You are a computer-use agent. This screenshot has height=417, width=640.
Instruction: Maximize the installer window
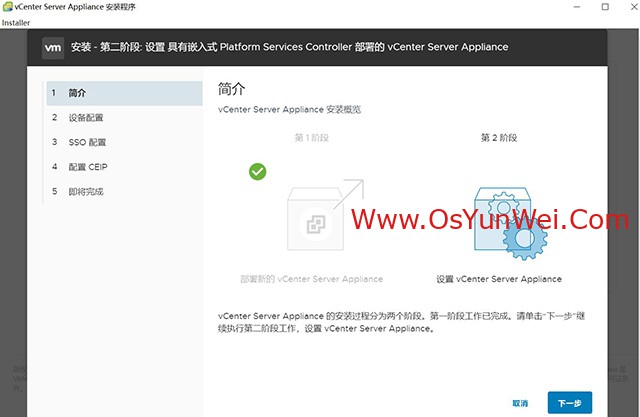click(605, 7)
